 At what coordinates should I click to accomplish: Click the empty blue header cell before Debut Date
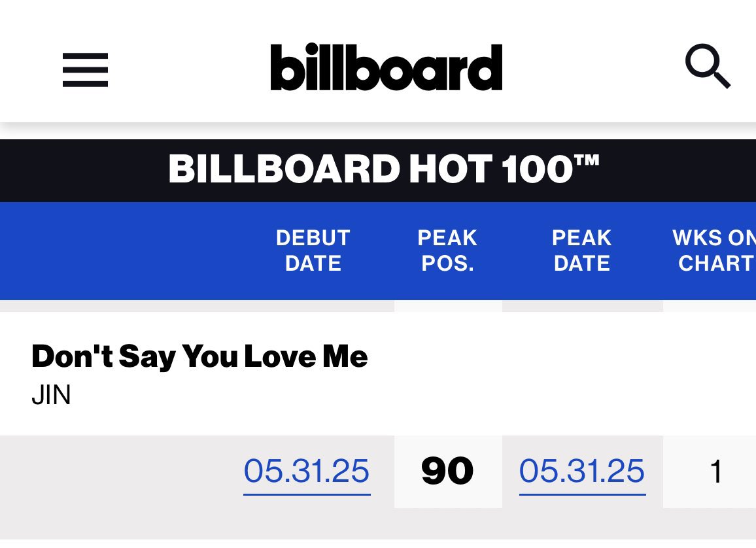124,250
